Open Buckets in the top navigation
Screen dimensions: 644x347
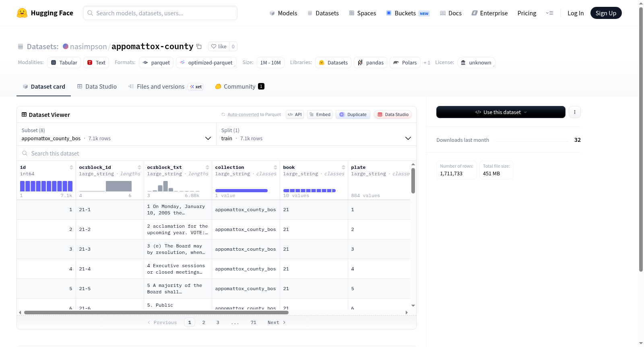click(x=408, y=13)
